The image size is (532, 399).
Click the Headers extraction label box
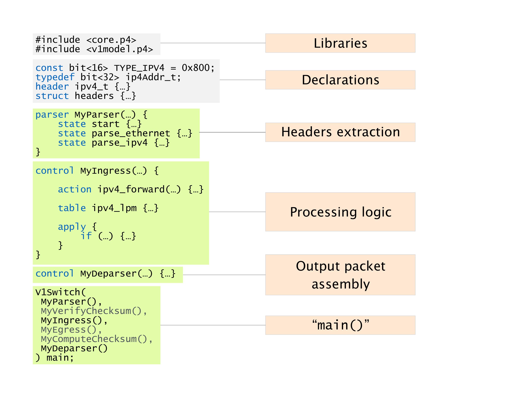340,132
